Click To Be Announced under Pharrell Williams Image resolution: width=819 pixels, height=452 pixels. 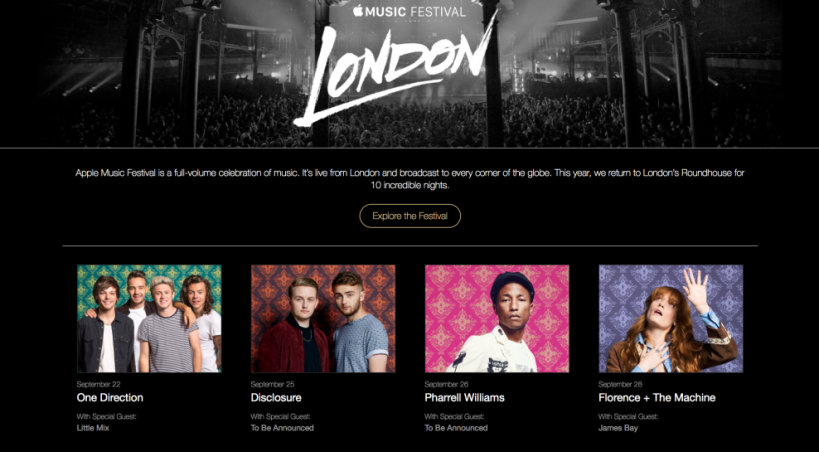pyautogui.click(x=456, y=428)
